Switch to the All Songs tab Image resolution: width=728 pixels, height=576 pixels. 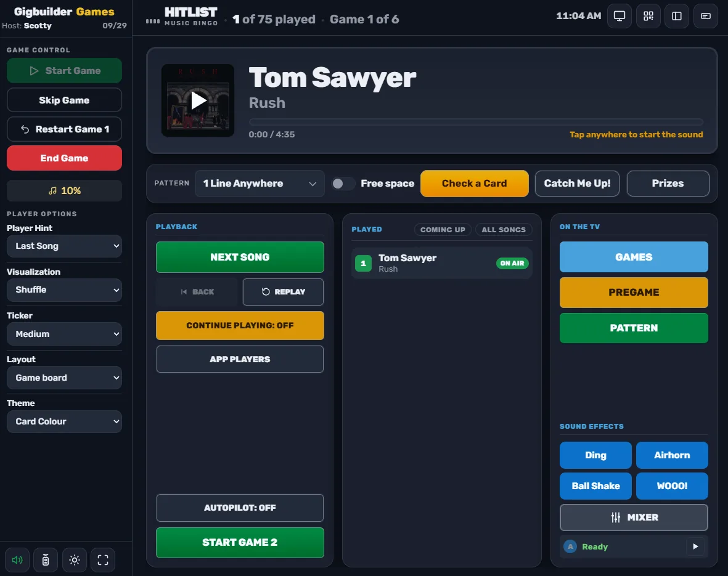click(x=504, y=230)
